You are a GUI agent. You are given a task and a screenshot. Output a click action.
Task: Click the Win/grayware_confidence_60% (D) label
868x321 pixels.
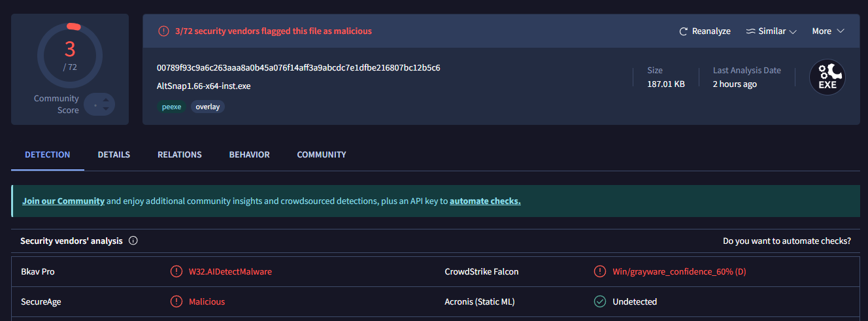coord(679,271)
